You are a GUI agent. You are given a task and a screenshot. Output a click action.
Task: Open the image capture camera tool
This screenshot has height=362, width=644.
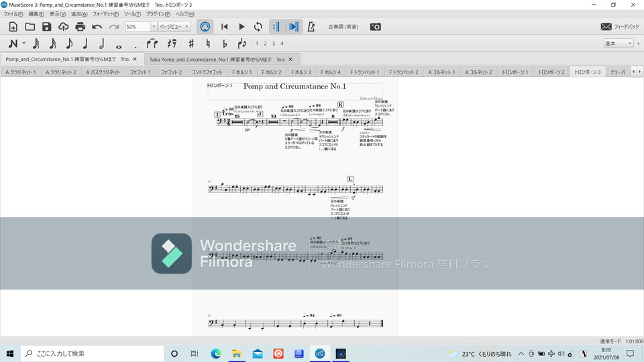click(376, 27)
